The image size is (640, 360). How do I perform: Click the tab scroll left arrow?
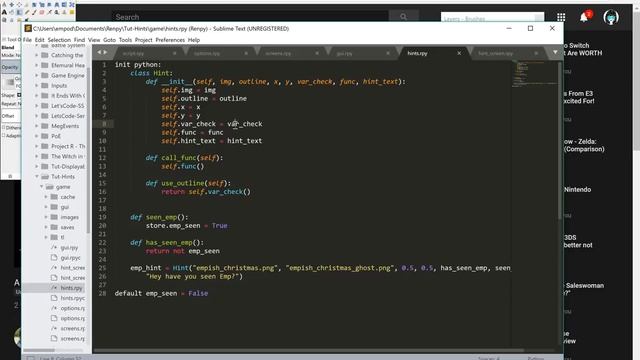99,52
